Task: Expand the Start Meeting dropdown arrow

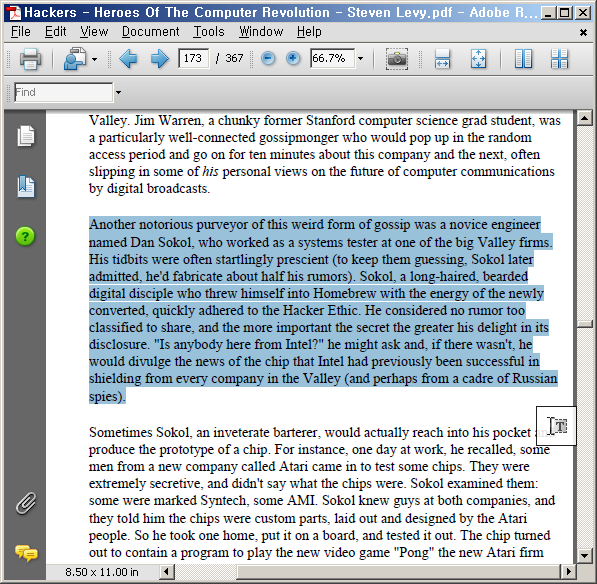Action: pos(94,59)
